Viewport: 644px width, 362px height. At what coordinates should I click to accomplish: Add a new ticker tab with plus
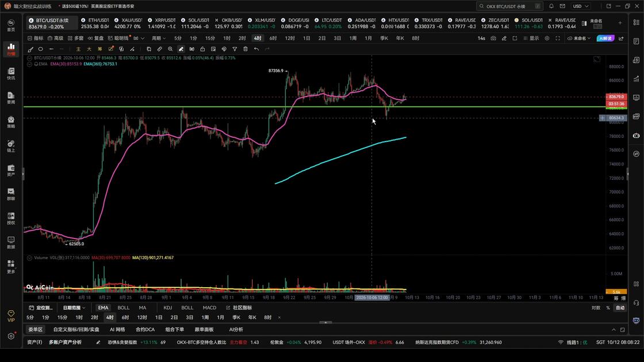(x=620, y=23)
